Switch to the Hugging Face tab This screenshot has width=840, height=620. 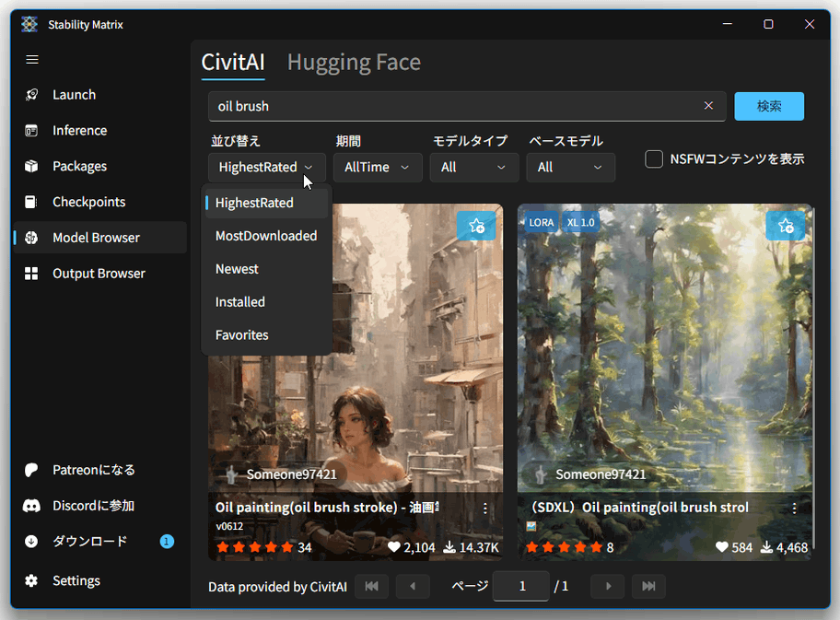[x=354, y=63]
